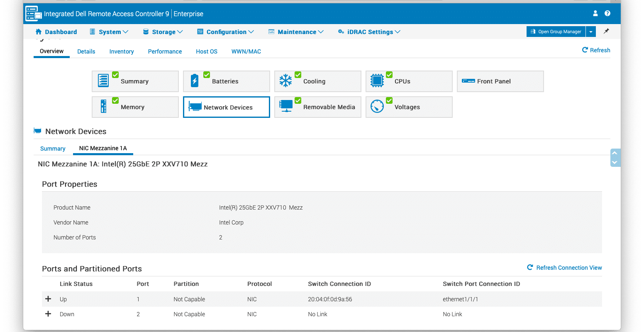Viewport: 644px width, 332px height.
Task: Open the Performance tab
Action: 165,51
